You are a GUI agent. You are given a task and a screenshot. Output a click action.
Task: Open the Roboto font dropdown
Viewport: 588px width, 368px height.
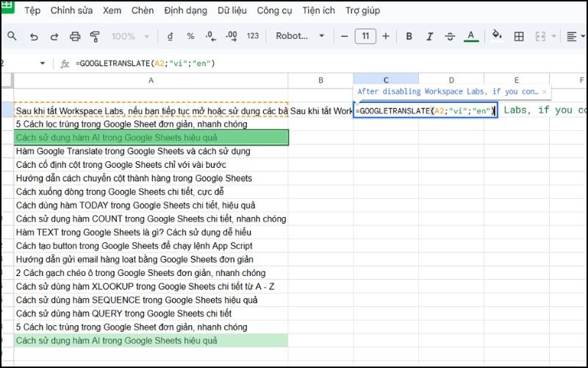(x=300, y=36)
